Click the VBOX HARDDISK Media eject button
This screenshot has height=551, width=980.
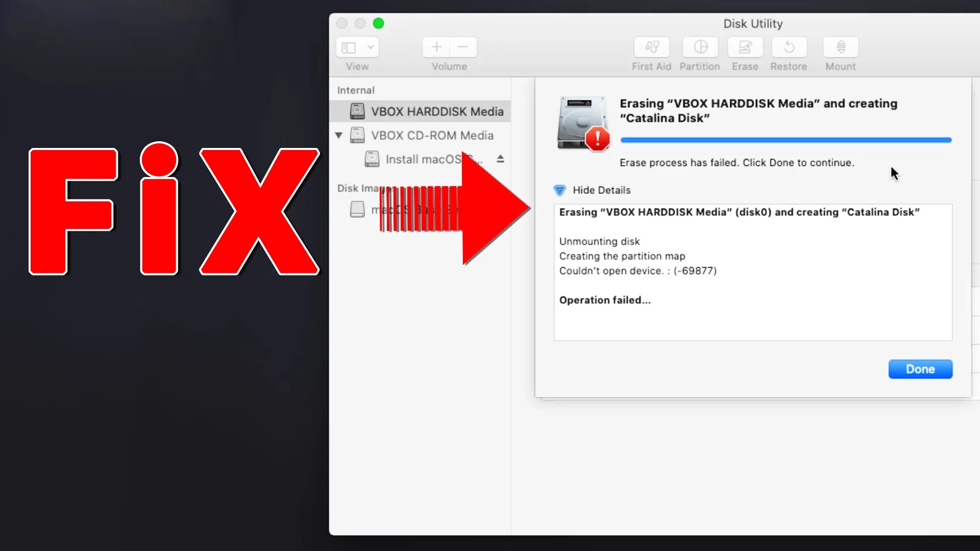501,159
